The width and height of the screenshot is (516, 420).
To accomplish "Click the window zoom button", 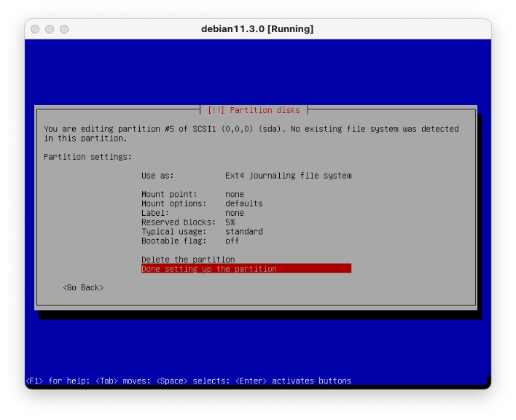I will pyautogui.click(x=64, y=29).
